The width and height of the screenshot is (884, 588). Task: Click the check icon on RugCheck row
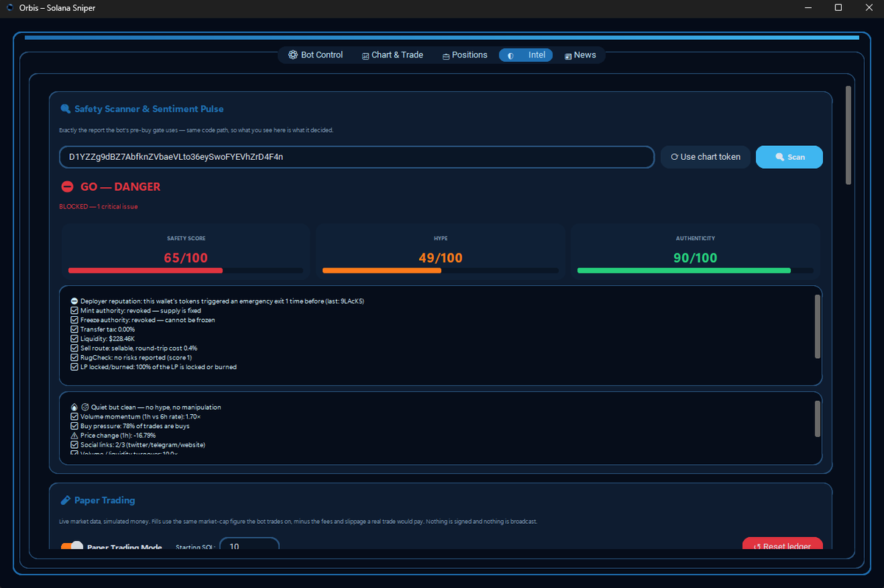(74, 357)
